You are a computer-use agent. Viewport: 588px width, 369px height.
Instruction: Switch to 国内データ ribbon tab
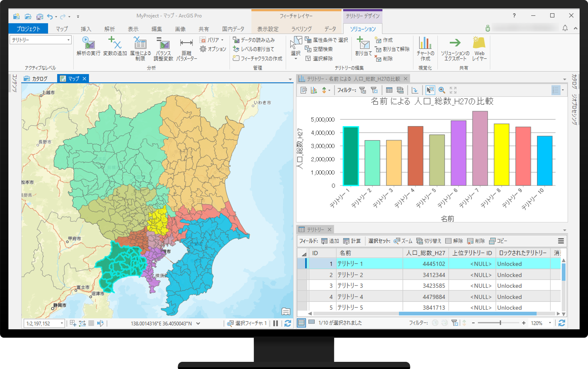click(233, 29)
